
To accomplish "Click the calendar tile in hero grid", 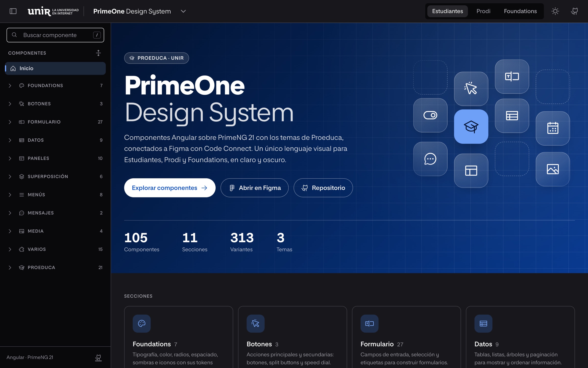I will tap(553, 128).
